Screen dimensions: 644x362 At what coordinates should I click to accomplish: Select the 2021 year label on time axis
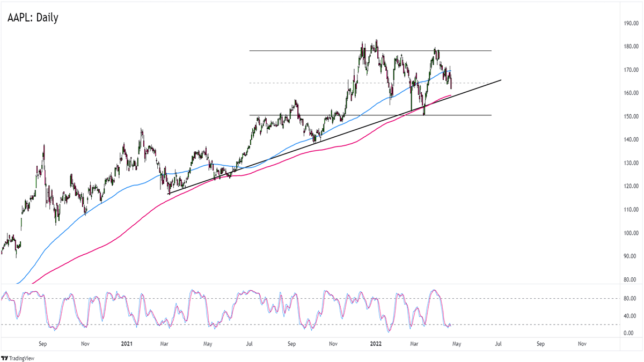point(127,343)
